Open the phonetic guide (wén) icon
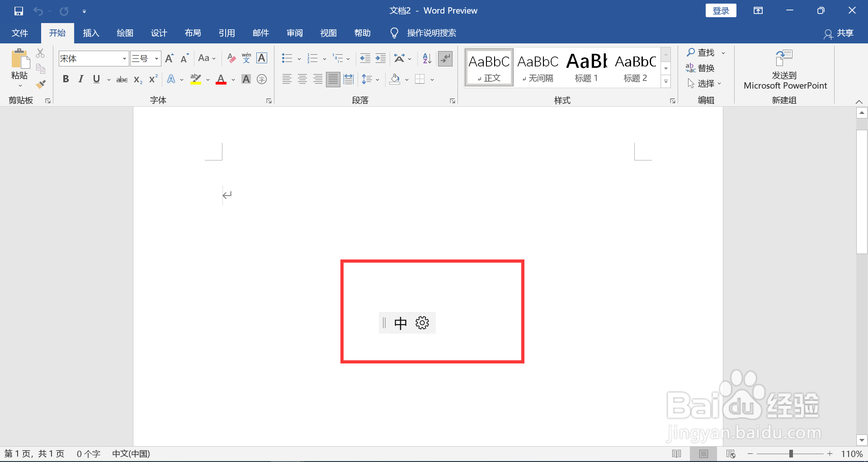 246,58
